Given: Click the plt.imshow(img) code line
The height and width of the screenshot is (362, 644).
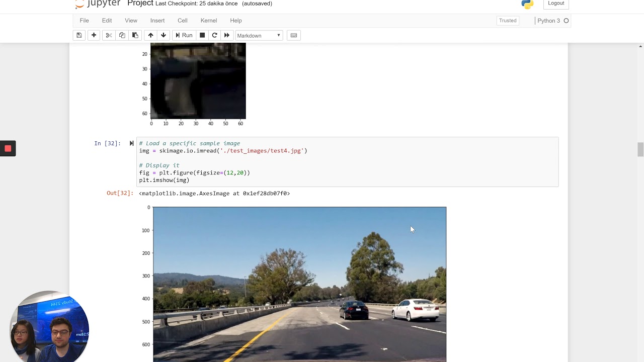Looking at the screenshot, I should point(164,180).
